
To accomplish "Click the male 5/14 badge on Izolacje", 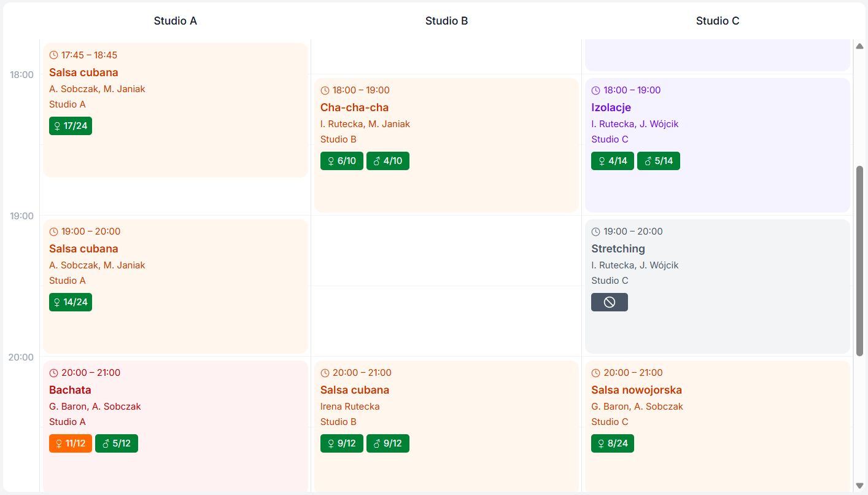I will pos(658,161).
